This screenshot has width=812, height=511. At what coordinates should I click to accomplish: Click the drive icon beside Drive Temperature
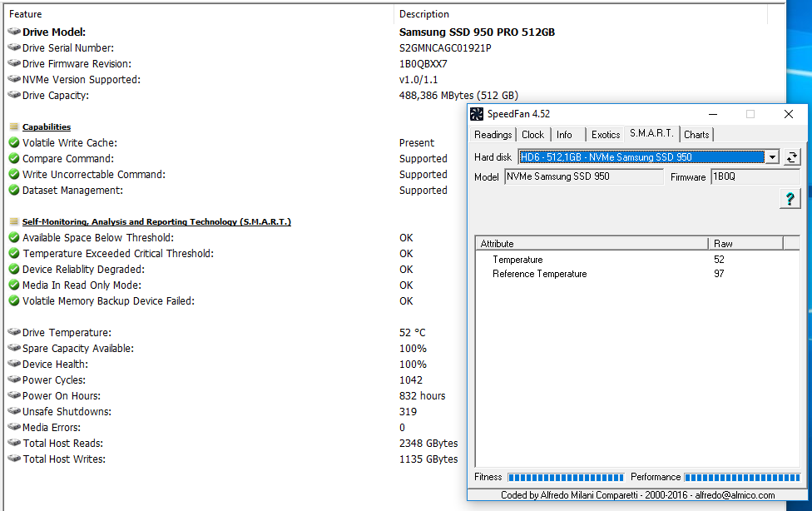coord(14,332)
